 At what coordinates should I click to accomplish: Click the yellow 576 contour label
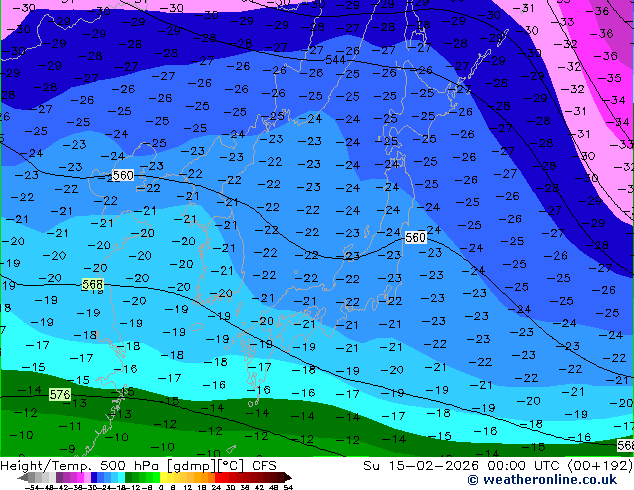(60, 394)
